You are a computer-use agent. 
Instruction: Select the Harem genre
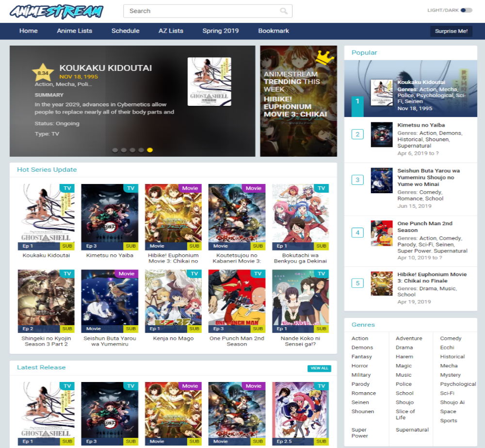point(404,357)
